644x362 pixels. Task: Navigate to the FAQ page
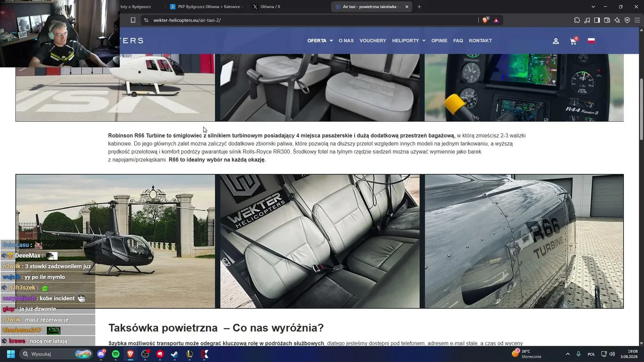458,41
